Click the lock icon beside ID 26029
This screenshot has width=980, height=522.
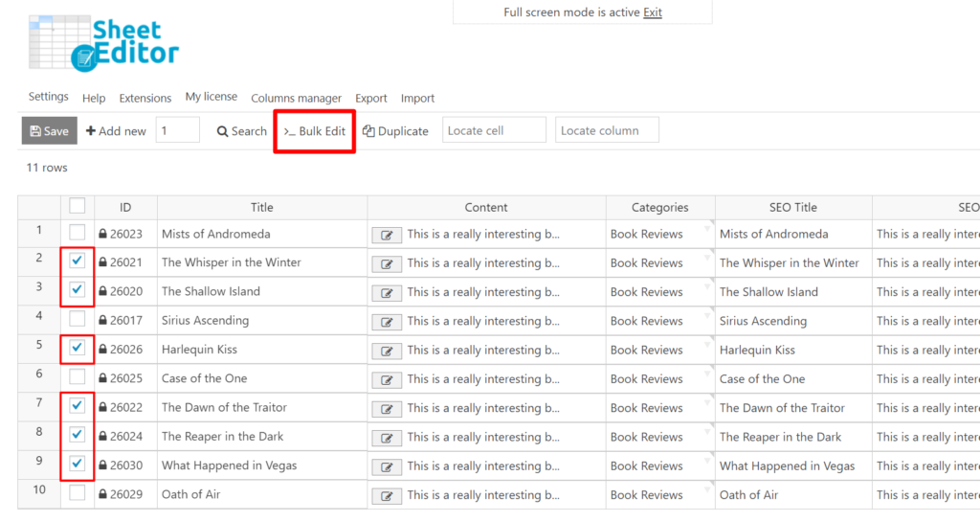[102, 494]
